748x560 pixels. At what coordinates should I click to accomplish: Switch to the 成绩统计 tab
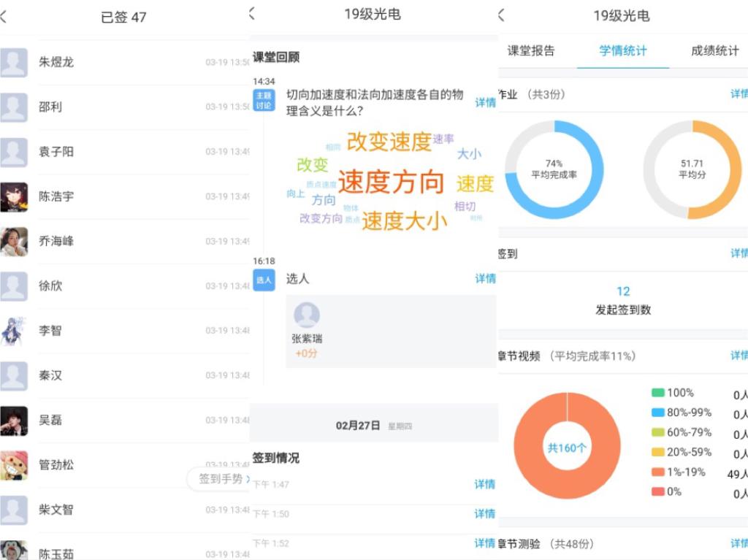(x=714, y=51)
